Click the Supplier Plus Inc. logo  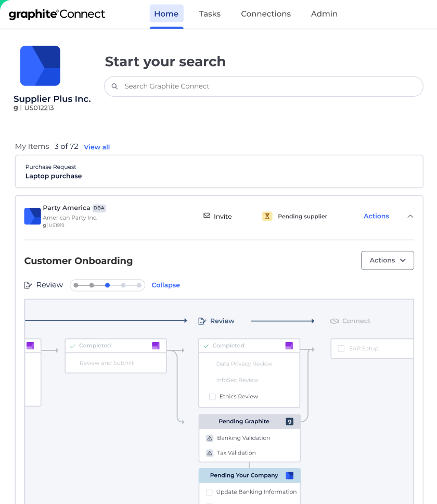pyautogui.click(x=40, y=66)
